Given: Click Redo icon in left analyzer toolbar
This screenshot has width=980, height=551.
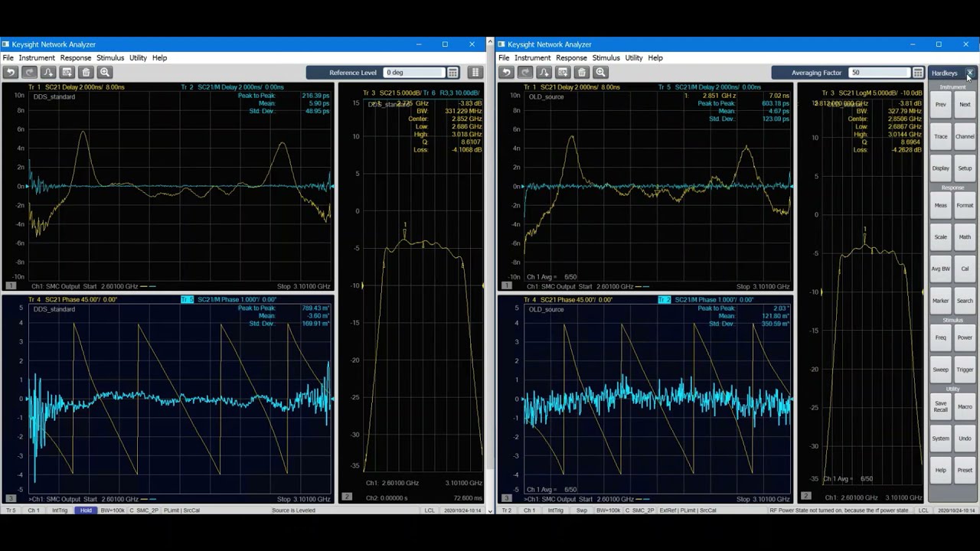Looking at the screenshot, I should point(29,72).
